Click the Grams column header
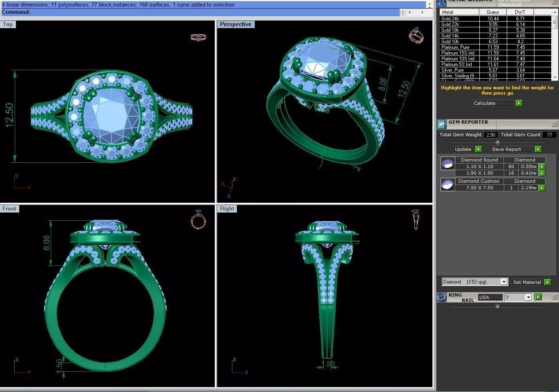Image resolution: width=559 pixels, height=392 pixels. (493, 12)
